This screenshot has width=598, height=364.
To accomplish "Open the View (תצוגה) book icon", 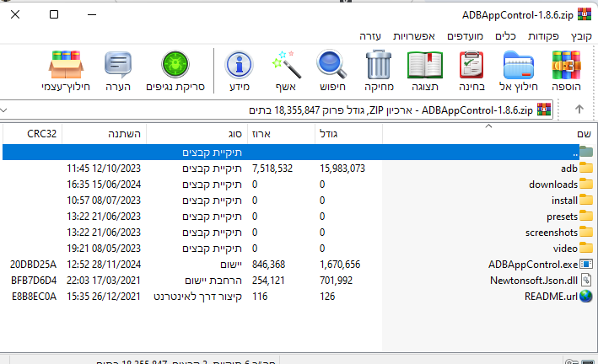I will click(x=425, y=70).
